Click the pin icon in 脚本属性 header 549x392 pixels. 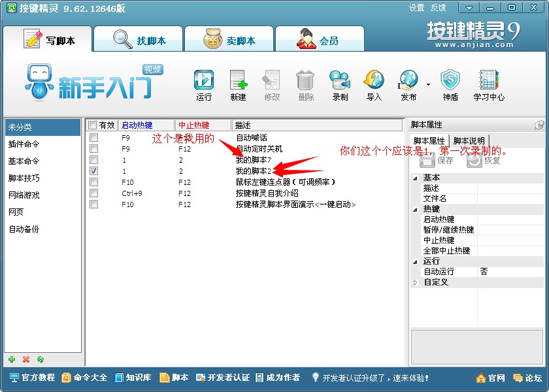pyautogui.click(x=539, y=125)
